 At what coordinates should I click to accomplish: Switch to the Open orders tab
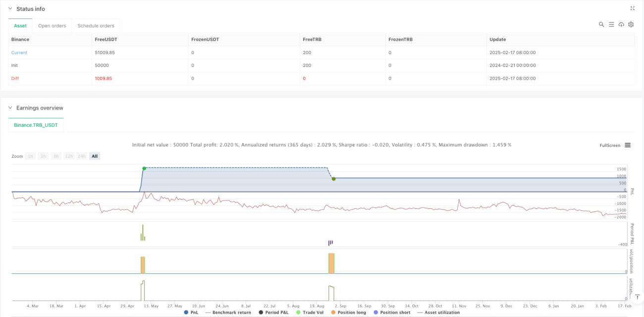pyautogui.click(x=52, y=26)
